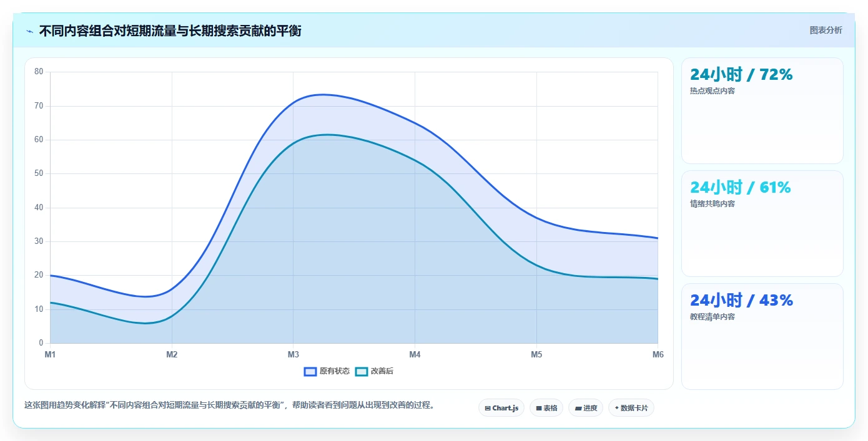Click the 原有状态 line peak near M3
Viewport: 868px width, 441px height.
[x=322, y=95]
